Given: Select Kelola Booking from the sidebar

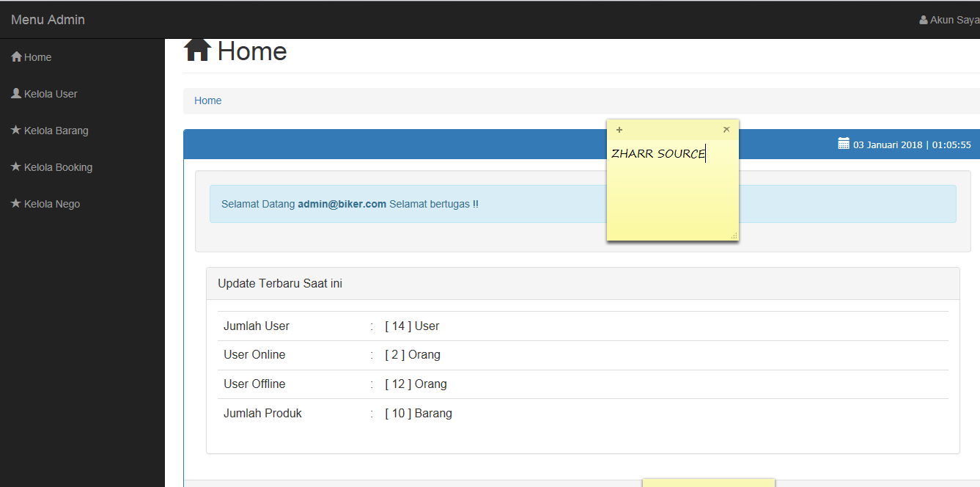Looking at the screenshot, I should pyautogui.click(x=82, y=167).
